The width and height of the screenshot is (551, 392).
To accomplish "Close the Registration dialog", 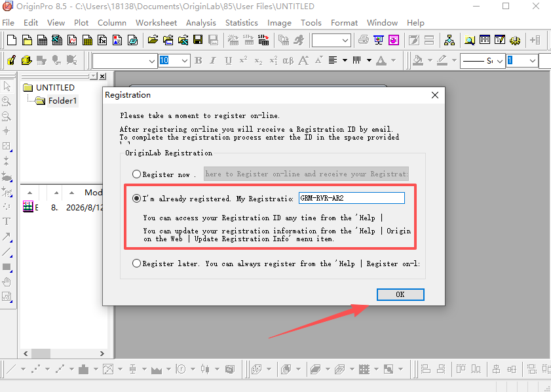I will (x=435, y=95).
